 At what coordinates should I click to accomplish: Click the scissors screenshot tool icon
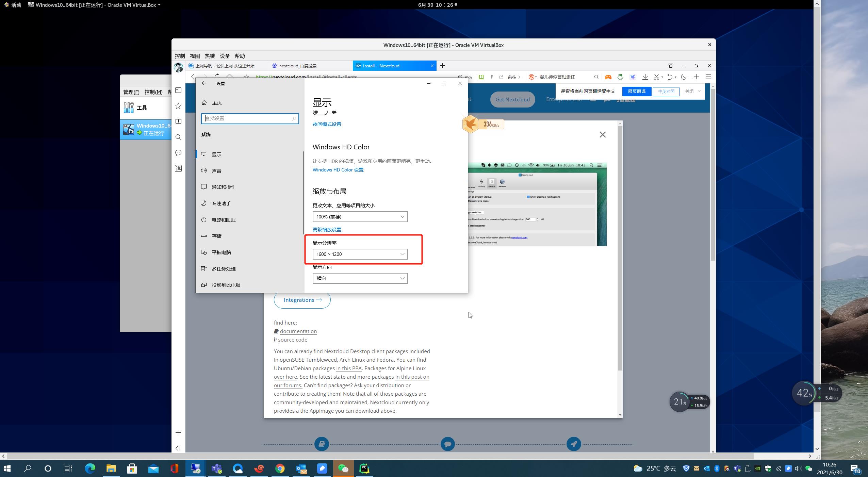coord(657,77)
